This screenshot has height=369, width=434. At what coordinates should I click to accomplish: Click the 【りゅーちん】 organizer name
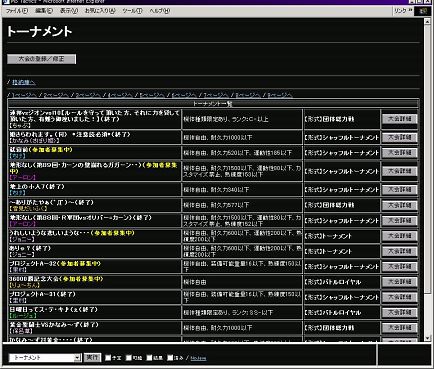click(x=25, y=285)
